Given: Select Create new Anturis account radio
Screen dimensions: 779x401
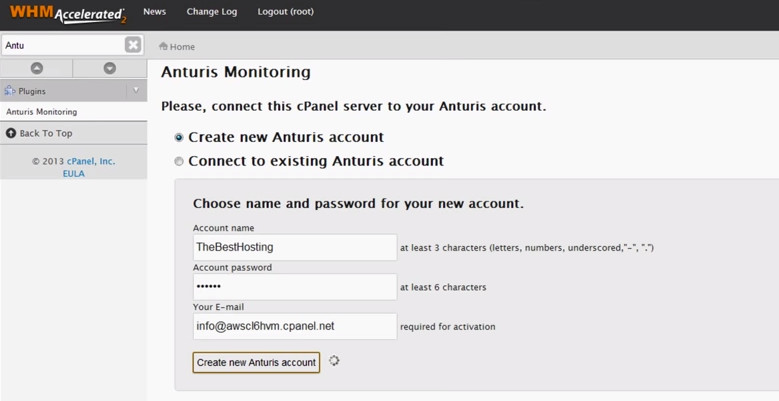Looking at the screenshot, I should pos(179,138).
